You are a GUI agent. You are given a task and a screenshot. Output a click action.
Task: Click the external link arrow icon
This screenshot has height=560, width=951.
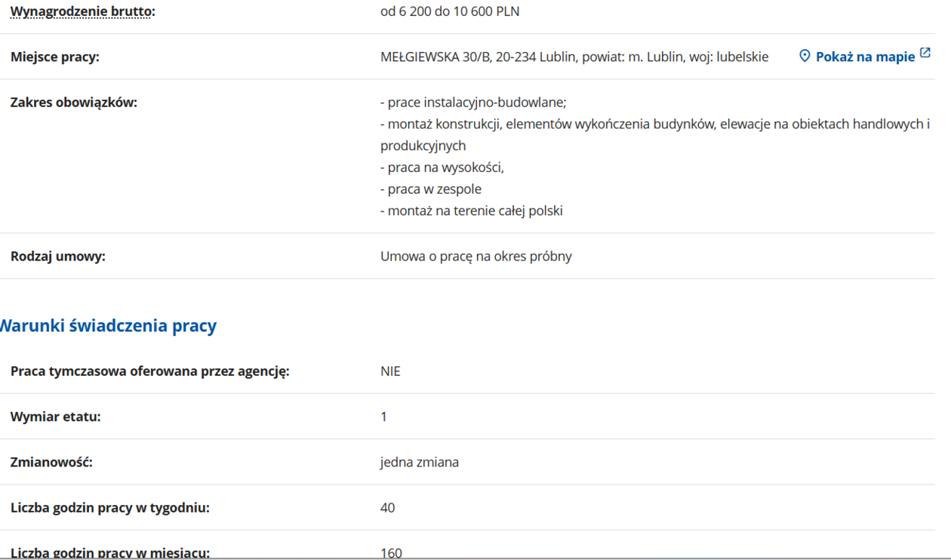pyautogui.click(x=925, y=54)
